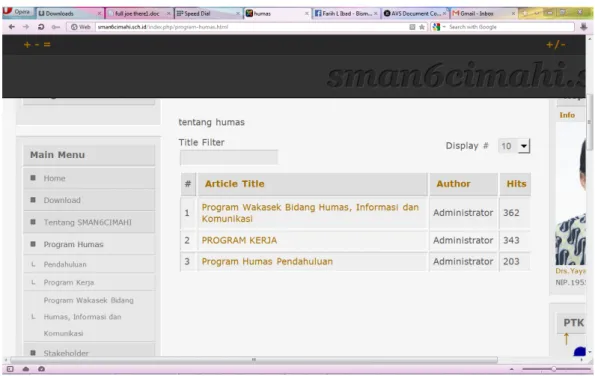Image resolution: width=595 pixels, height=376 pixels.
Task: Sort by the Hits column header
Action: [516, 184]
